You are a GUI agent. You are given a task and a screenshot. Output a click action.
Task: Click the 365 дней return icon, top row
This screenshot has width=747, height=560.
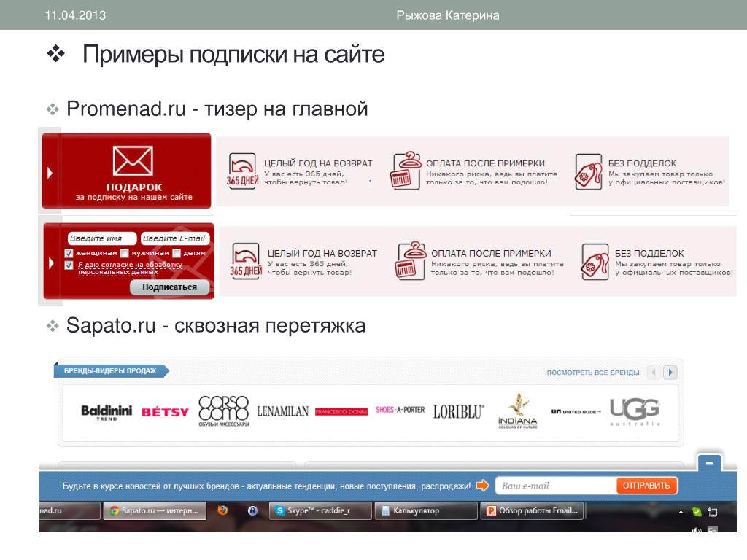(x=242, y=171)
